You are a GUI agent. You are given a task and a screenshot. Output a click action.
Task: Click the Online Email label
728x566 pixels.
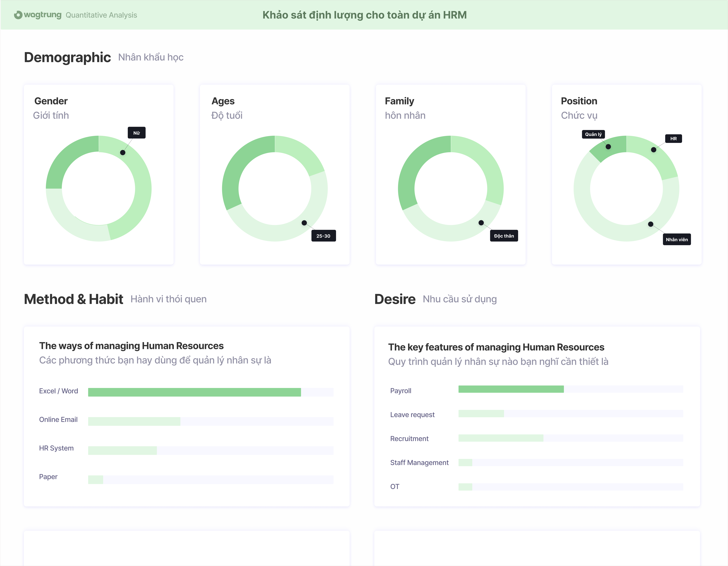tap(58, 420)
